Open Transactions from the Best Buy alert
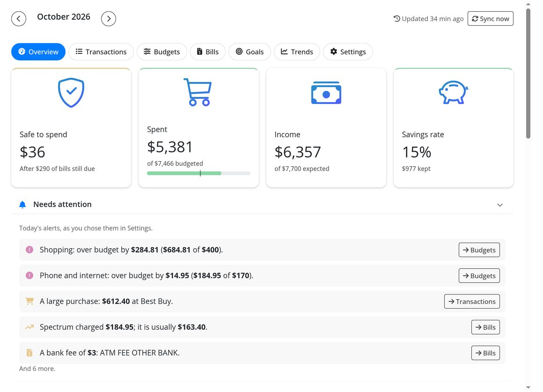The image size is (543, 392). click(472, 301)
